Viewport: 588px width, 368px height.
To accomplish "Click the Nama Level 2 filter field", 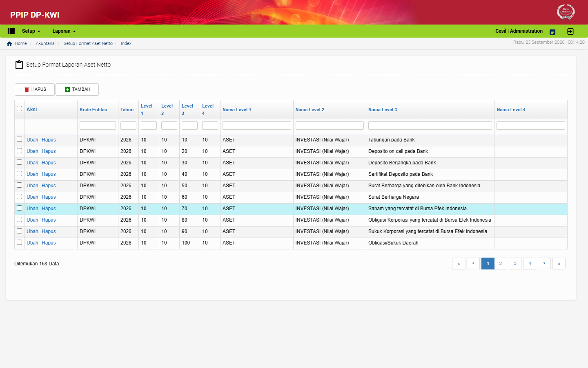I will tap(330, 126).
